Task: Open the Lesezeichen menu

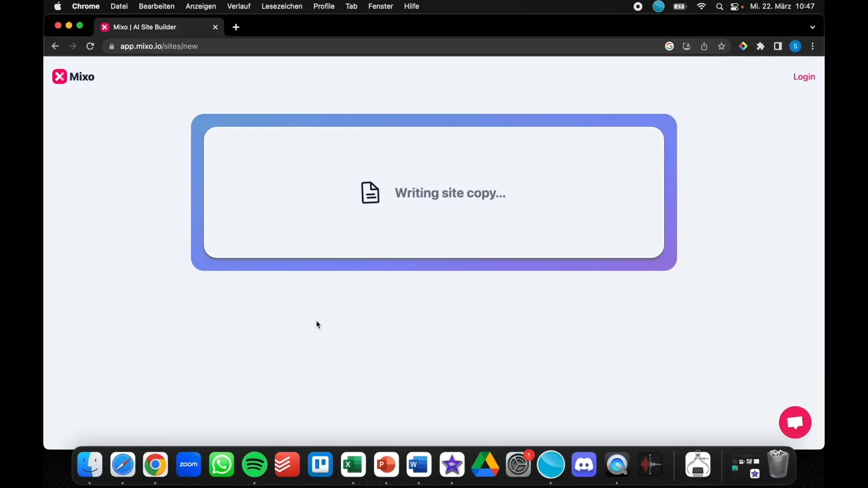Action: pos(282,6)
